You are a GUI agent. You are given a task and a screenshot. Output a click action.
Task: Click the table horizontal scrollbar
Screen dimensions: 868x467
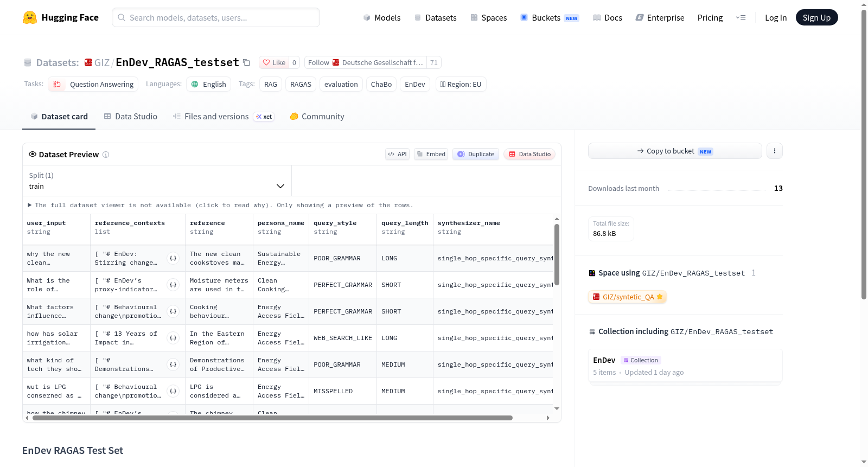click(272, 418)
